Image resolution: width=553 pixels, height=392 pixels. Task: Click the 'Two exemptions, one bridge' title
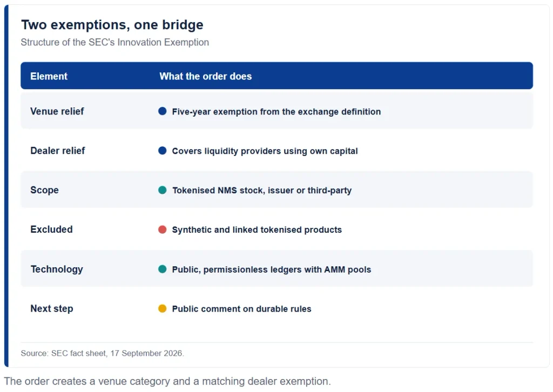pyautogui.click(x=112, y=25)
